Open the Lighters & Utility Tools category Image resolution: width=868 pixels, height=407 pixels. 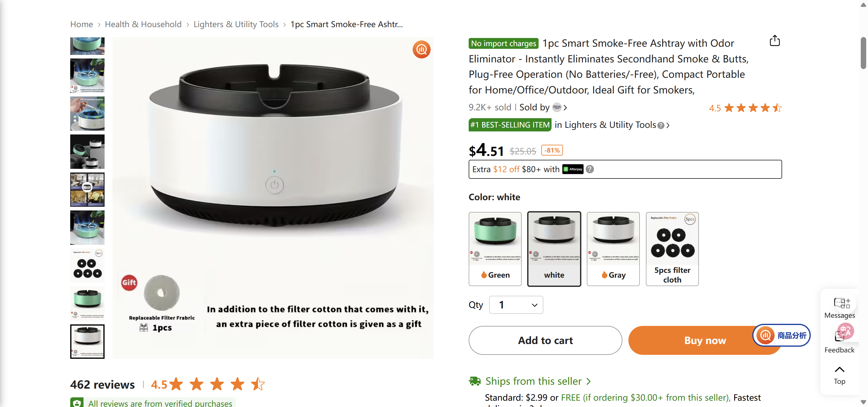236,24
